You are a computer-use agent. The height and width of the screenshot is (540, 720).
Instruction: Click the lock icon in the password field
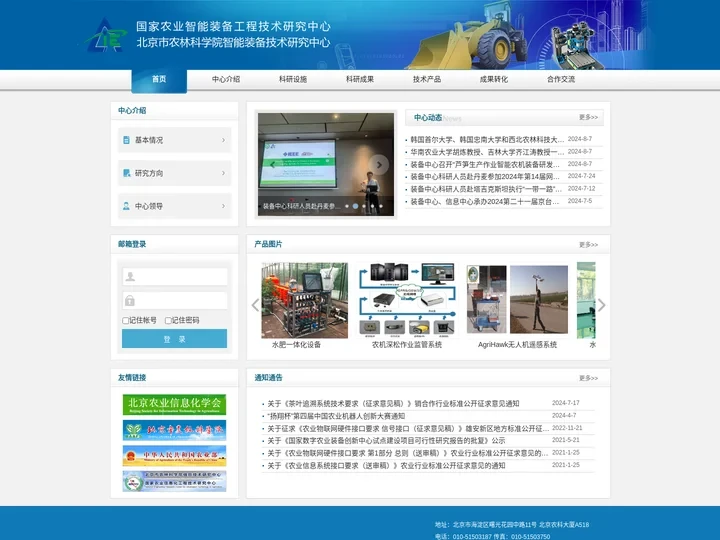[x=130, y=301]
